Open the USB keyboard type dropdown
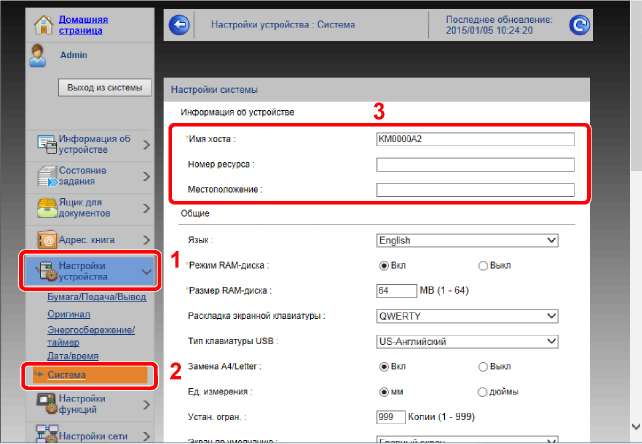642x444 pixels. [x=467, y=341]
